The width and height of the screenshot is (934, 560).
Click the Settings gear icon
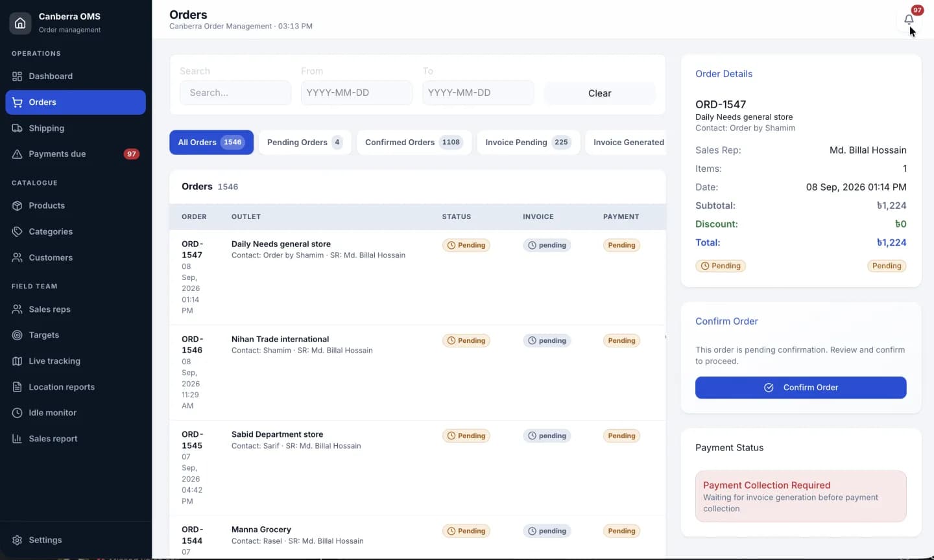[x=18, y=541]
